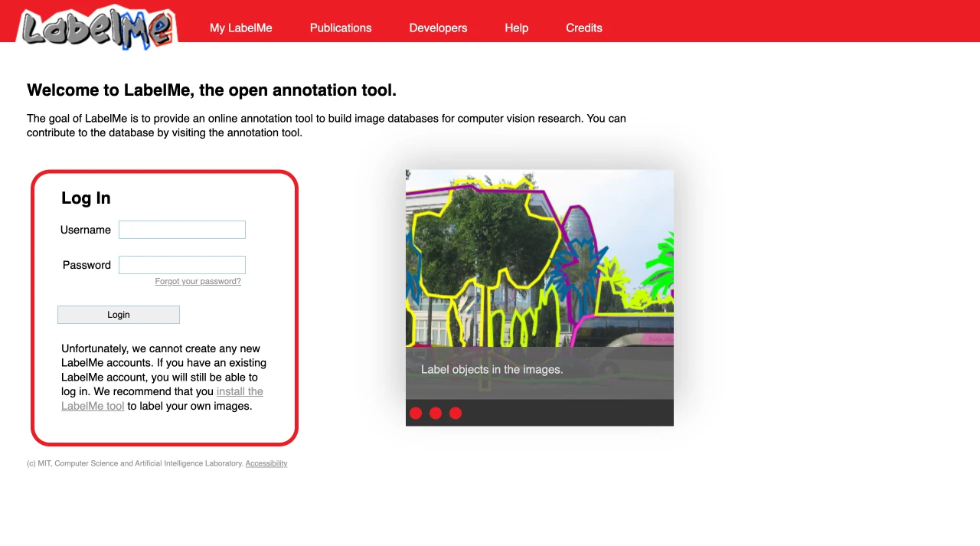Open the Credits page
Image resolution: width=980 pixels, height=546 pixels.
[x=584, y=28]
